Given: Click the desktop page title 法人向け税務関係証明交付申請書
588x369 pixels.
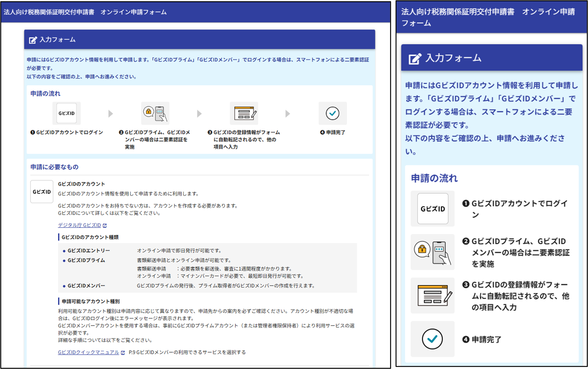Looking at the screenshot, I should pos(49,12).
